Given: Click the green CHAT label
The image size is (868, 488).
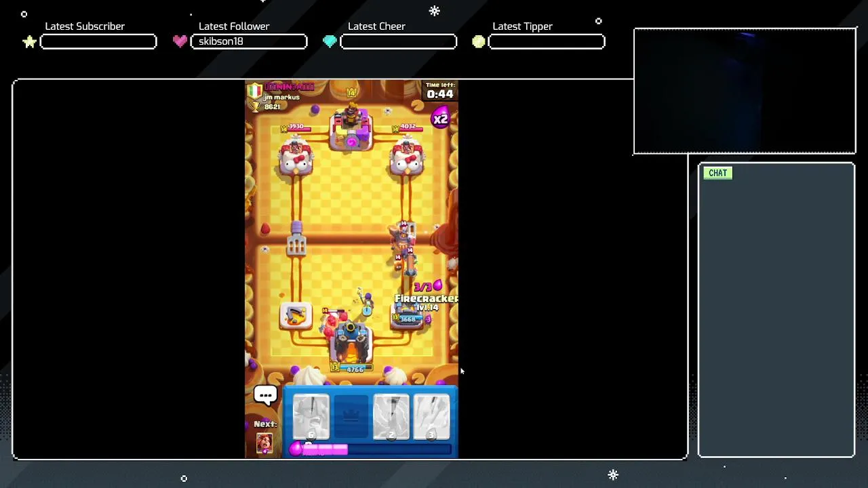Looking at the screenshot, I should (x=717, y=173).
